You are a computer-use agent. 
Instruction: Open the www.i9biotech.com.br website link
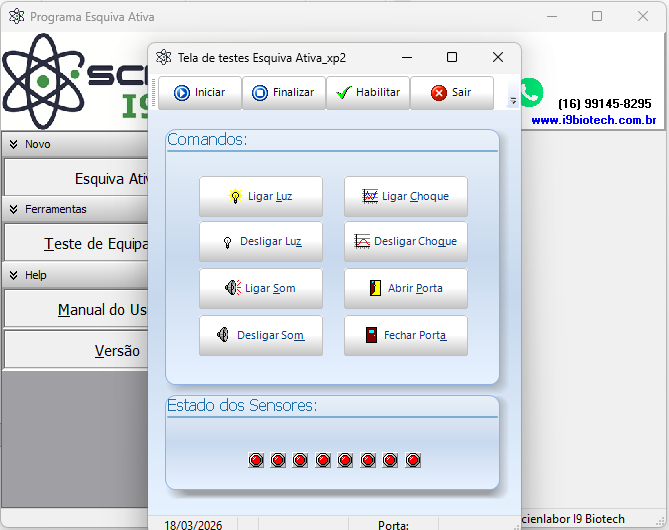point(593,120)
